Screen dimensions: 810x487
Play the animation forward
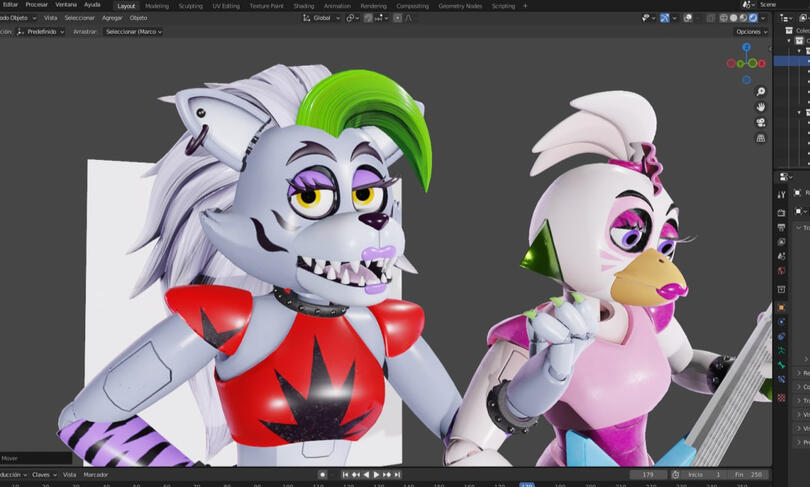coord(376,475)
